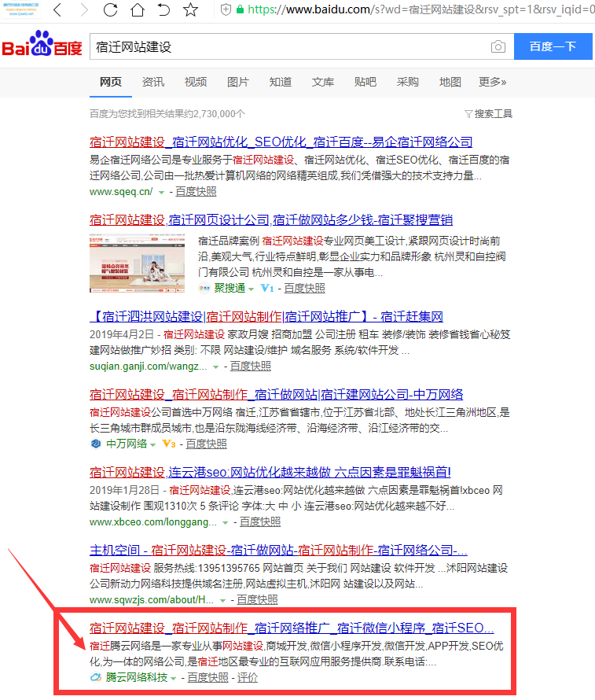
Task: Click the www.sqwzjs.com/about/H... URL
Action: coord(152,599)
